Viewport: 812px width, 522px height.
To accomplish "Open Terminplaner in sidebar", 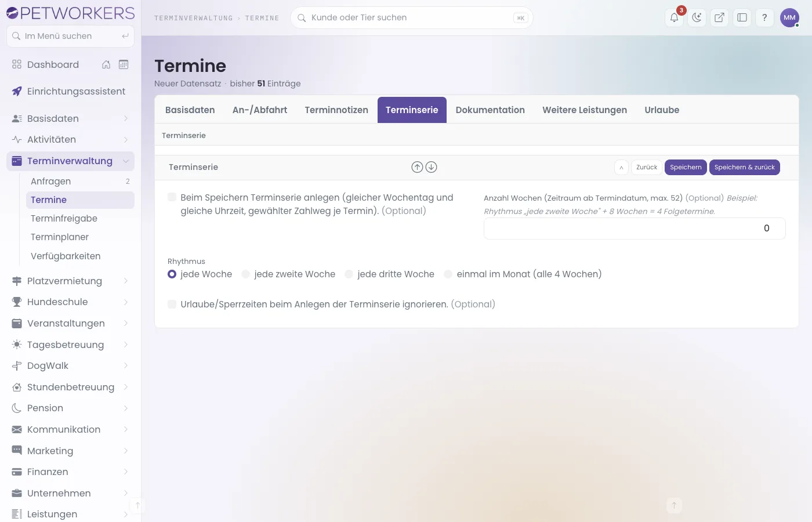I will pos(80,237).
